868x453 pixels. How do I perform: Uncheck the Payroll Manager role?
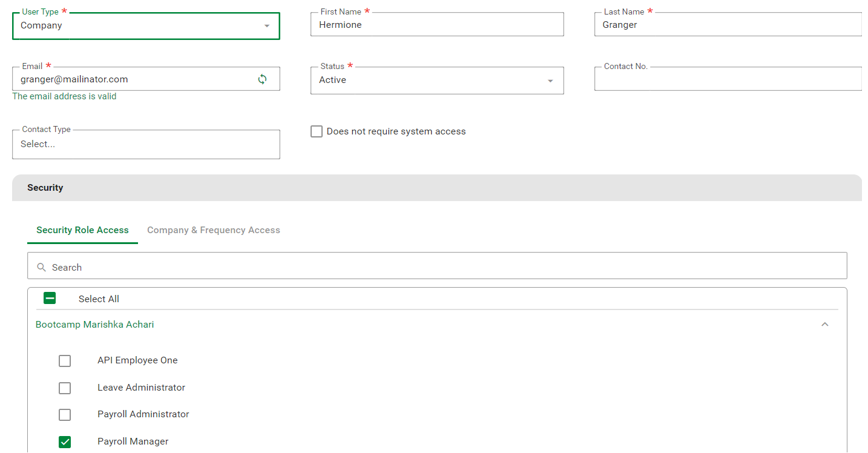pyautogui.click(x=65, y=442)
